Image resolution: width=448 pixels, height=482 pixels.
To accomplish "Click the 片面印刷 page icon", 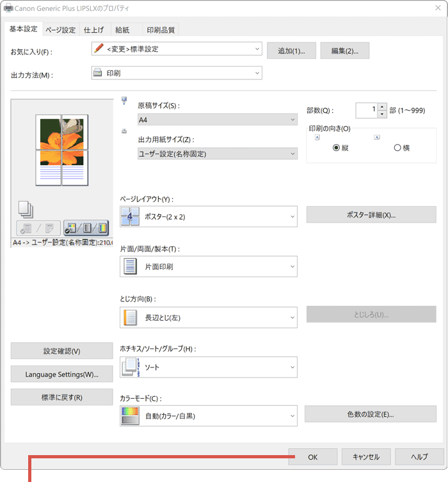I will pos(130,266).
